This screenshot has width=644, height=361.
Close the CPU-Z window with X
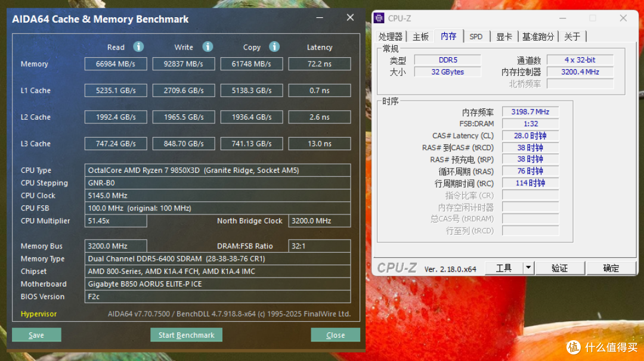[x=624, y=18]
